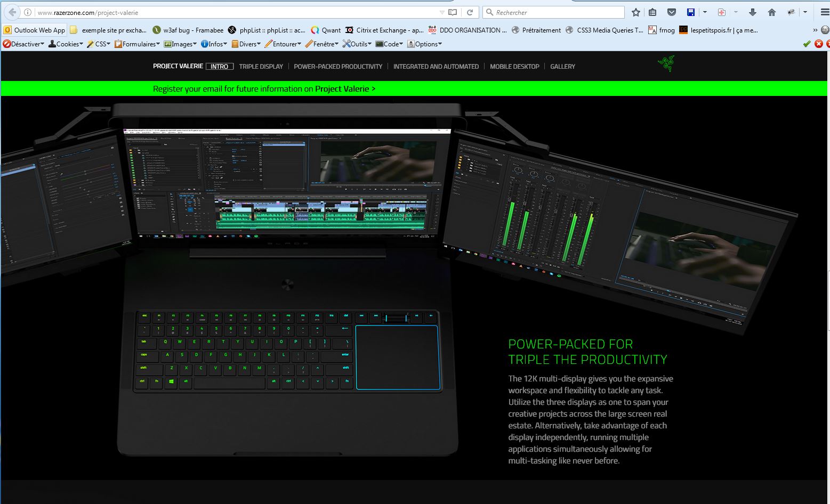Bookmark this page with the star icon

click(x=635, y=12)
